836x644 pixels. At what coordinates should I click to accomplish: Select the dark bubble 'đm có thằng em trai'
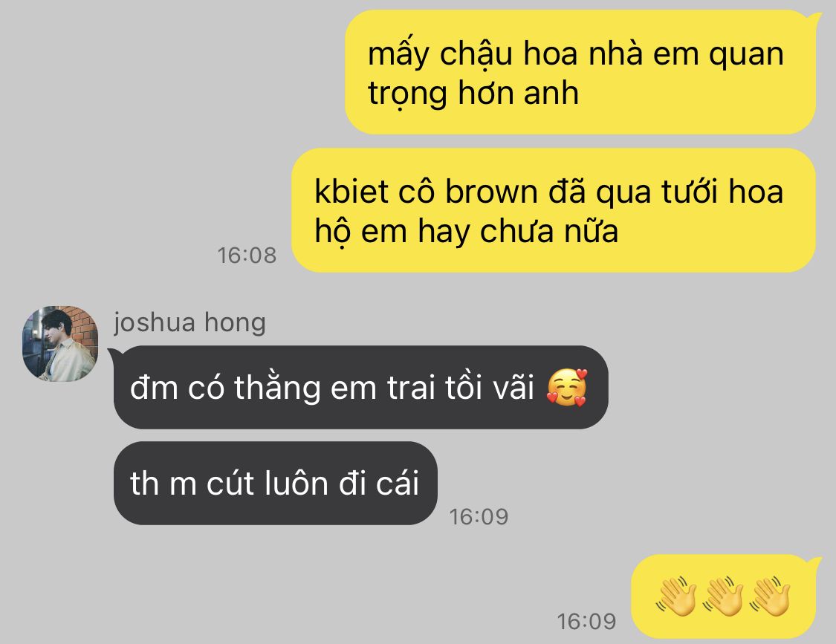(361, 388)
